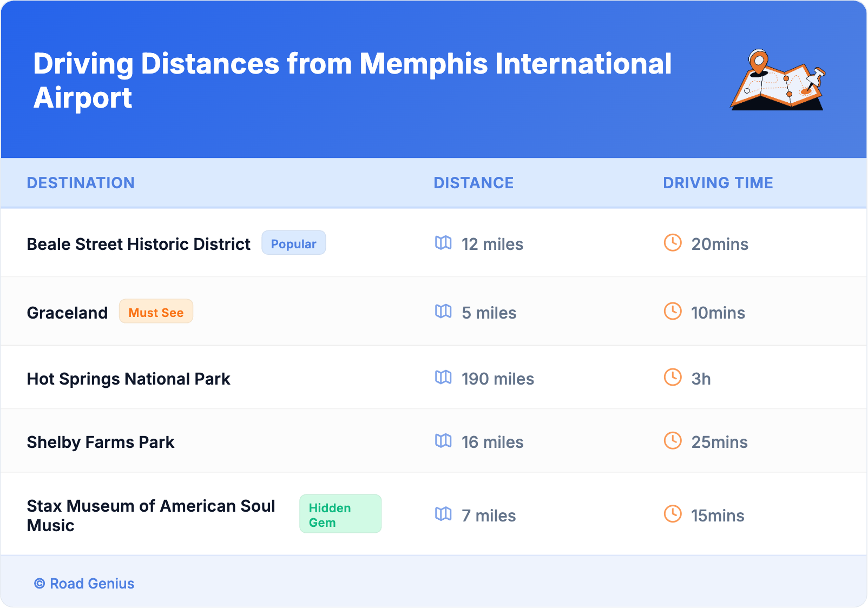Click the Destination column header

pos(81,183)
